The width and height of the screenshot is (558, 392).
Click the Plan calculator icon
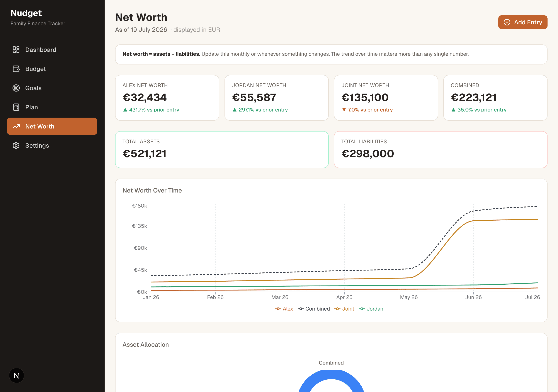click(16, 107)
